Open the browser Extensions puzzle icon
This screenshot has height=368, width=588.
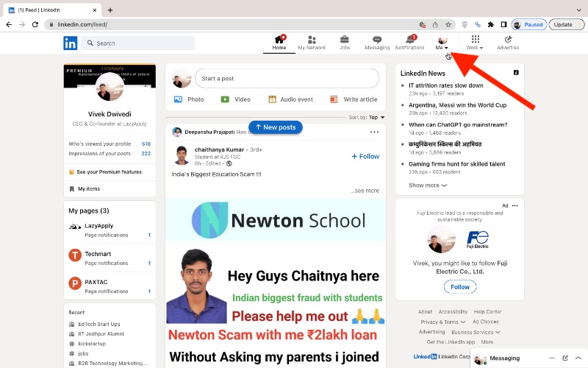[x=490, y=25]
